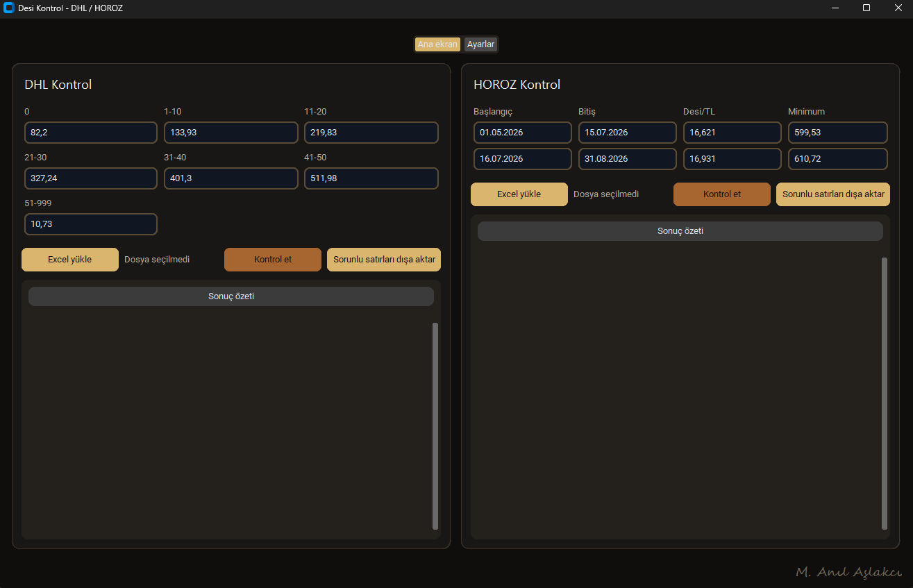This screenshot has width=913, height=588.
Task: Select the Ana ekran tab
Action: coord(437,44)
